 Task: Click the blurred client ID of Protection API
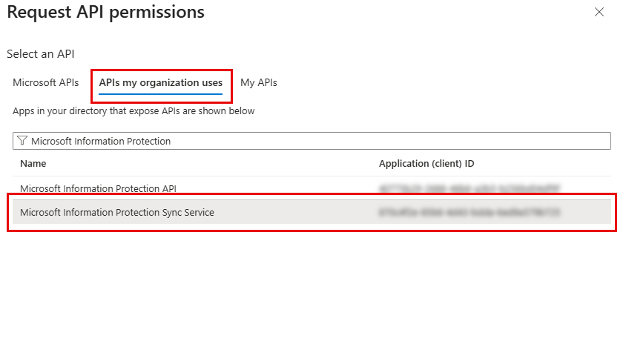[x=469, y=188]
